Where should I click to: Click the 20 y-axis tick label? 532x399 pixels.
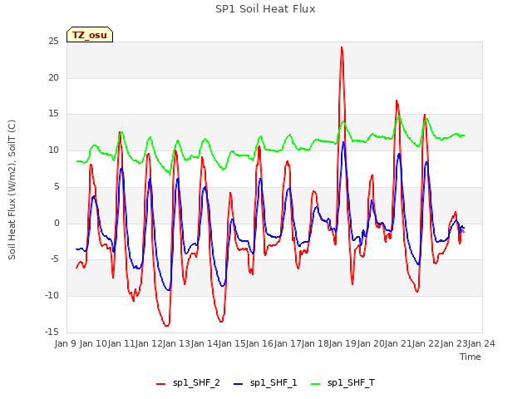point(53,77)
